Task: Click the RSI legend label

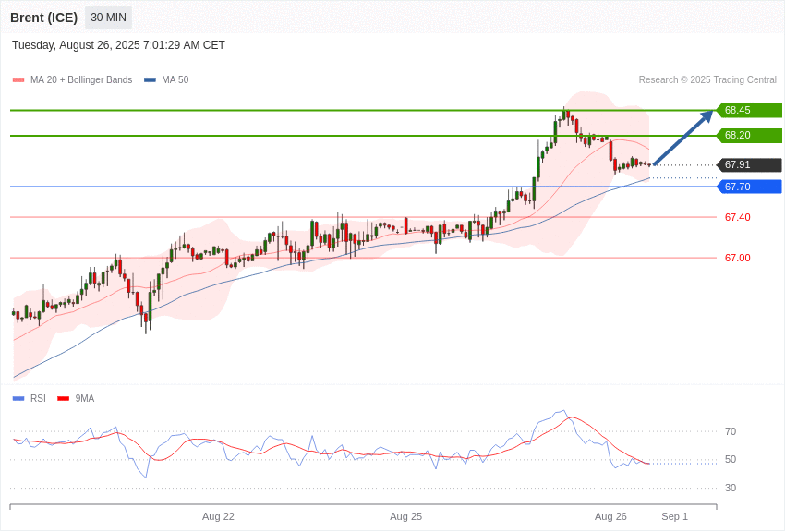Action: [x=38, y=398]
